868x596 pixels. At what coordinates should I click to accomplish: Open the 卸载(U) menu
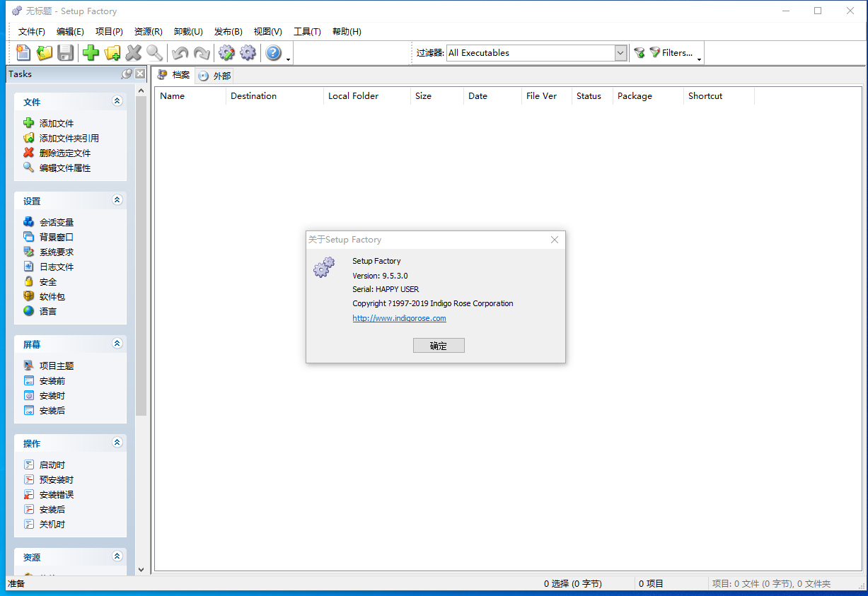(x=188, y=32)
